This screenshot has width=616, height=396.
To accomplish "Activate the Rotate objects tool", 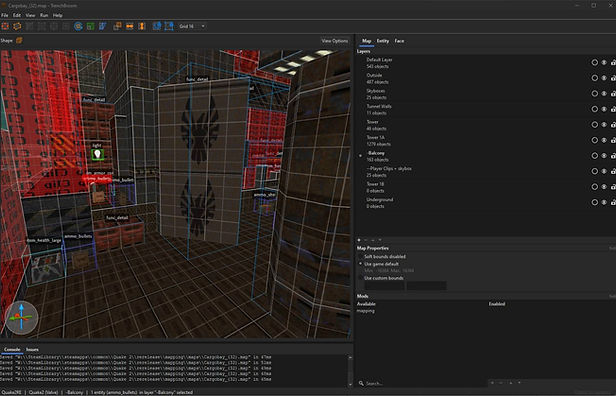I will [x=78, y=26].
